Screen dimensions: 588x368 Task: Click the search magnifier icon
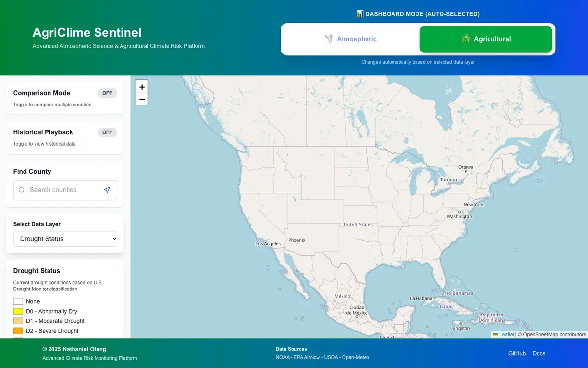click(x=22, y=190)
